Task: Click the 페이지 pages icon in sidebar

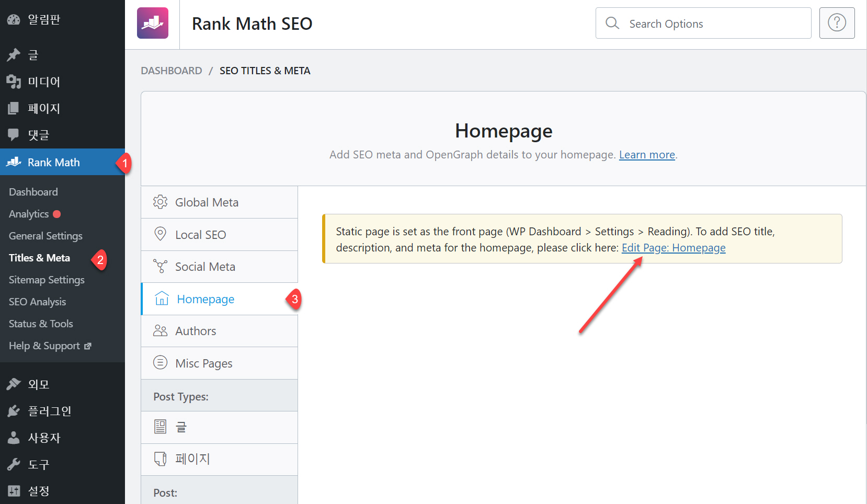Action: click(x=14, y=108)
